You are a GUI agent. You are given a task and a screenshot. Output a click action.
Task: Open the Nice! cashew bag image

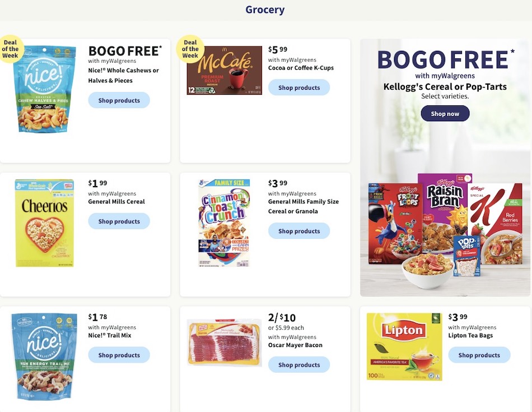pyautogui.click(x=44, y=89)
